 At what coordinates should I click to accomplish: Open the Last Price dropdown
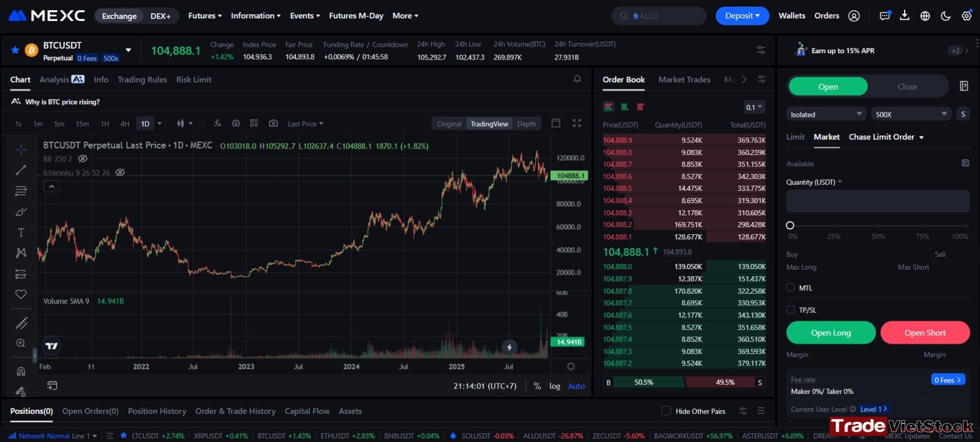(x=305, y=124)
